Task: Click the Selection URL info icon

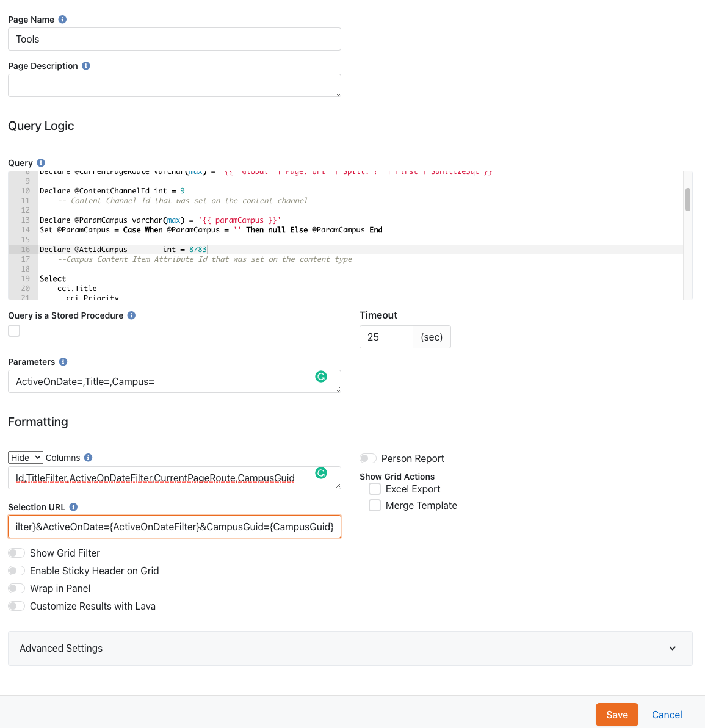Action: click(73, 507)
